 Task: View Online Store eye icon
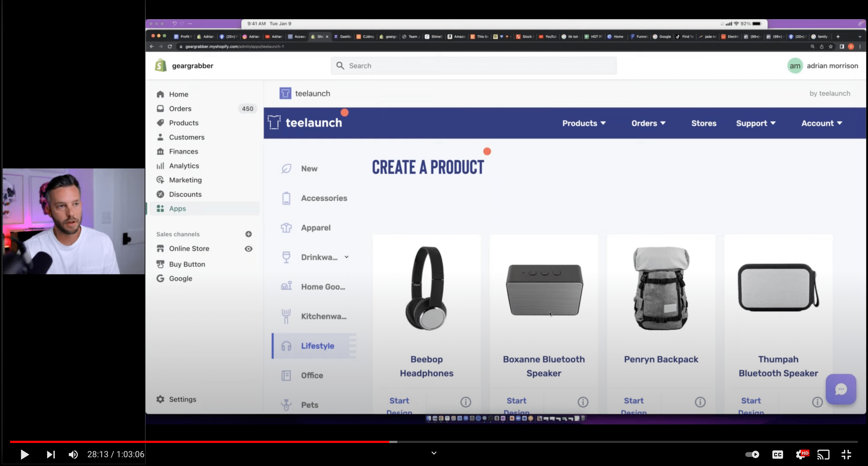(x=248, y=249)
